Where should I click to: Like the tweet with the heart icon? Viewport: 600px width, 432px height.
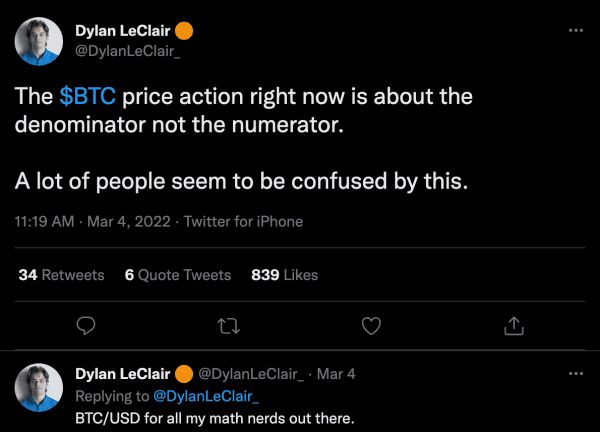tap(371, 325)
